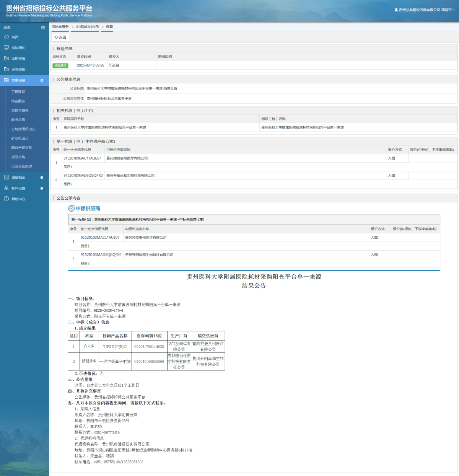
Task: Click the 中标(成交)公示 breadcrumb link
Action: (87, 27)
